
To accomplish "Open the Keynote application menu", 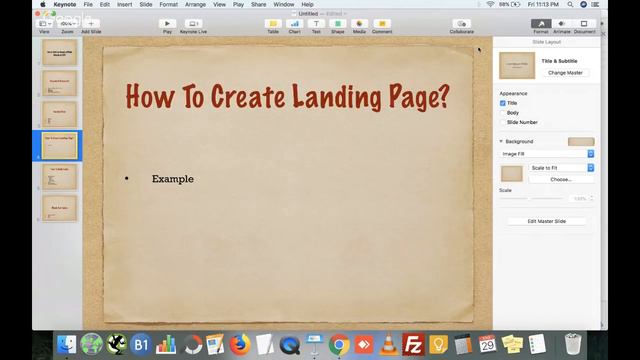I will pos(65,4).
